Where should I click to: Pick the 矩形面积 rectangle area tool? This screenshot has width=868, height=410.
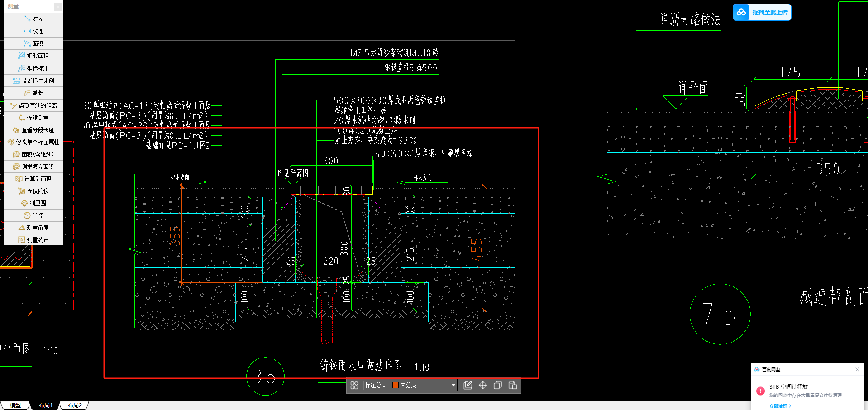coord(33,56)
